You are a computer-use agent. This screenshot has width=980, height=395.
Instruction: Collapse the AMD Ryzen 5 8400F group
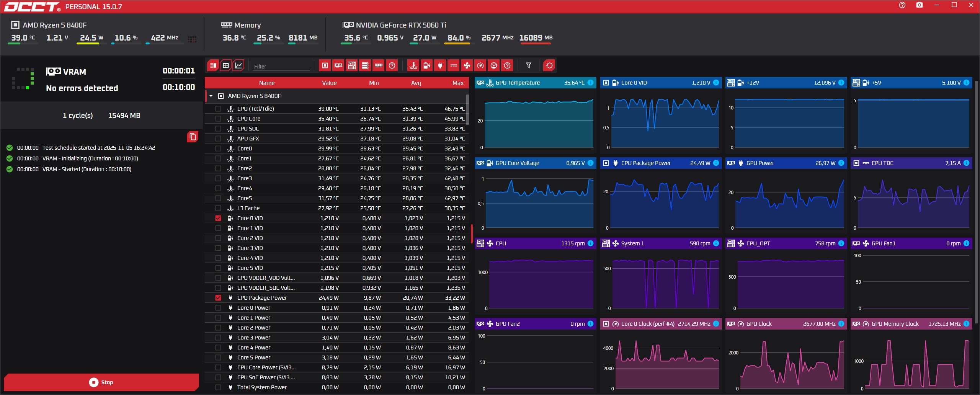211,96
